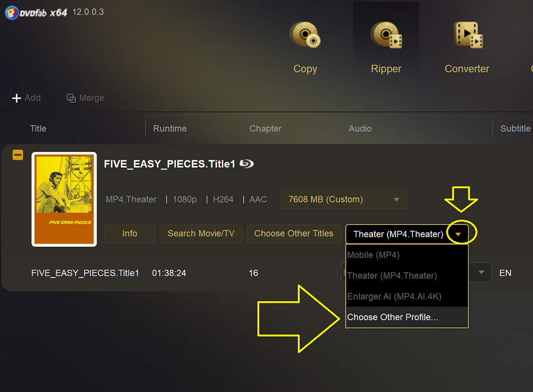Click the version number 12.0.0.3

click(88, 12)
